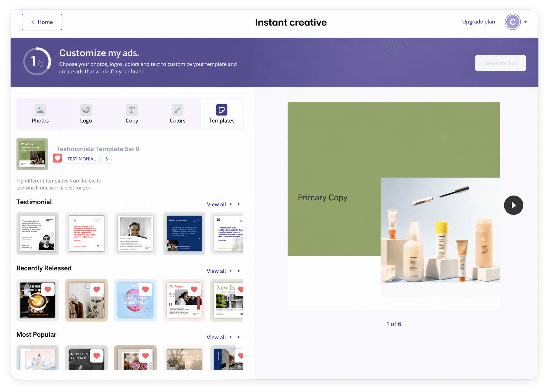Switch to the Logo tab

tap(86, 114)
